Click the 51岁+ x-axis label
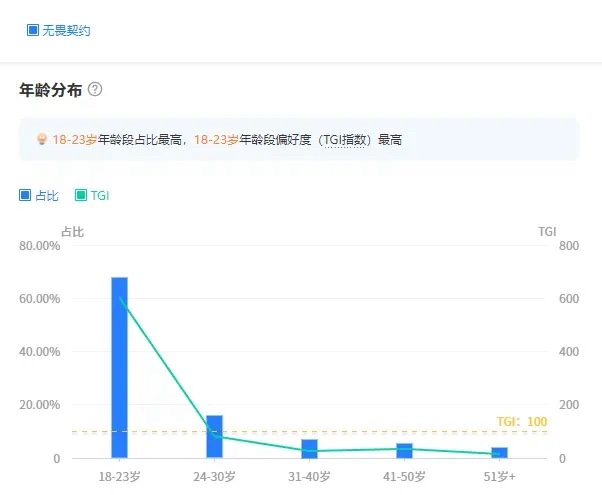Viewport: 602px width, 495px height. (x=499, y=476)
